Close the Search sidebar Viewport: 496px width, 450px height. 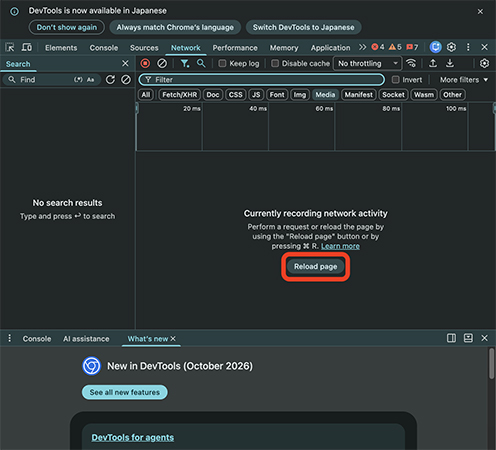[125, 63]
